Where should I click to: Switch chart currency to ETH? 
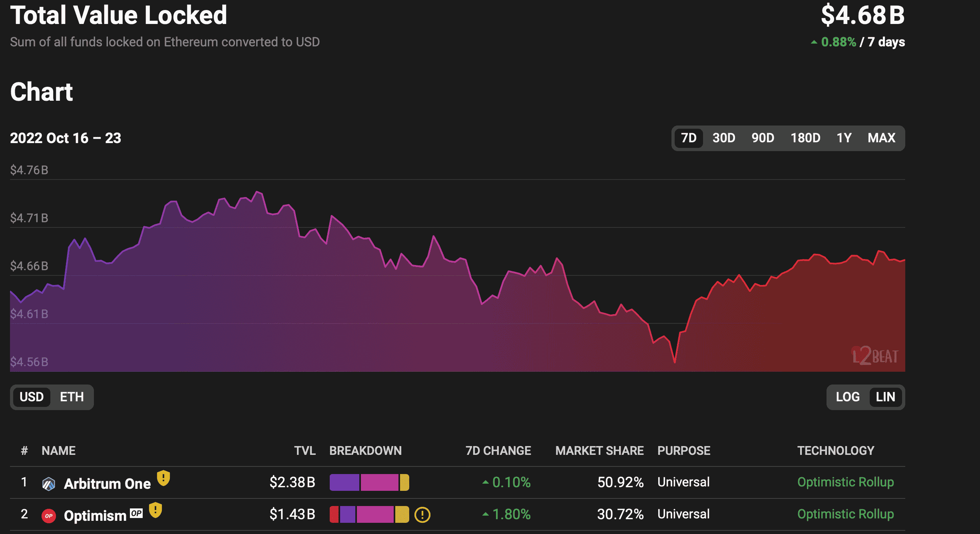(x=72, y=397)
